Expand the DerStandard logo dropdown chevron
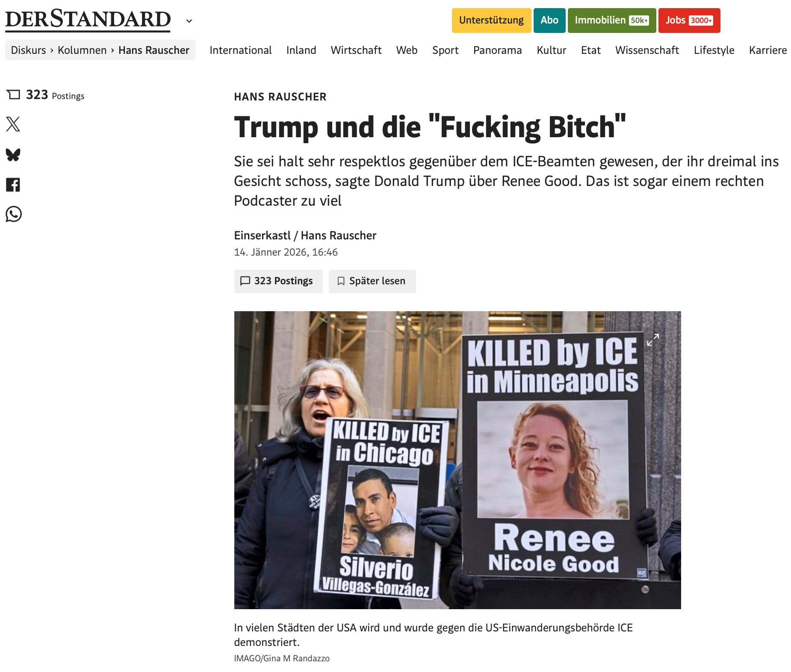 189,21
